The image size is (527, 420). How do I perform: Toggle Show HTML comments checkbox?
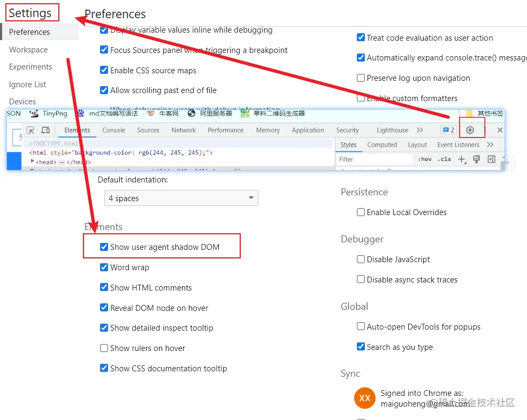pyautogui.click(x=104, y=288)
